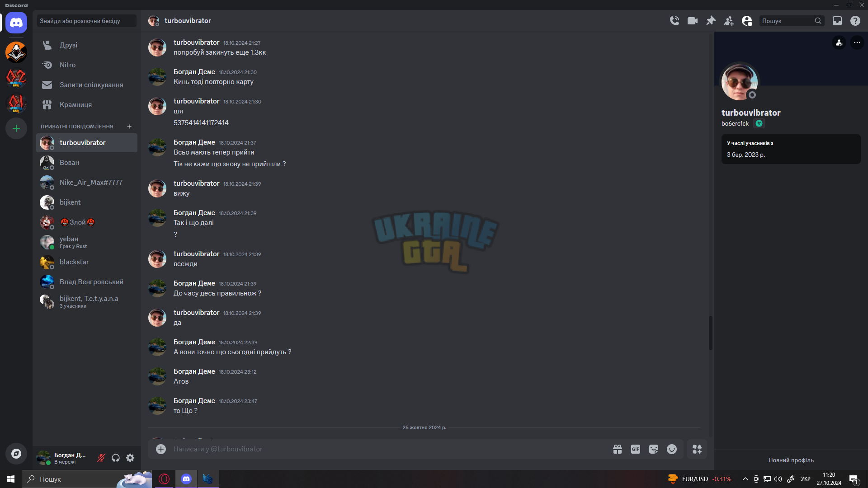Open the Friends tab
This screenshot has height=488, width=868.
[87, 45]
